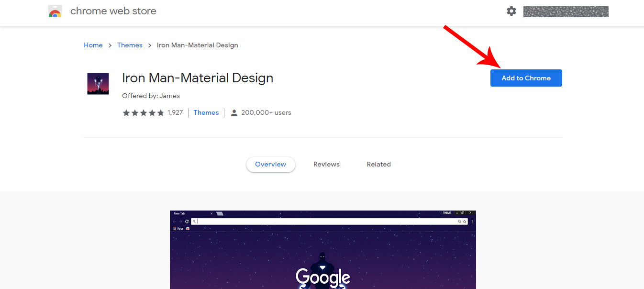Open Themes category link beside rating

pyautogui.click(x=206, y=113)
